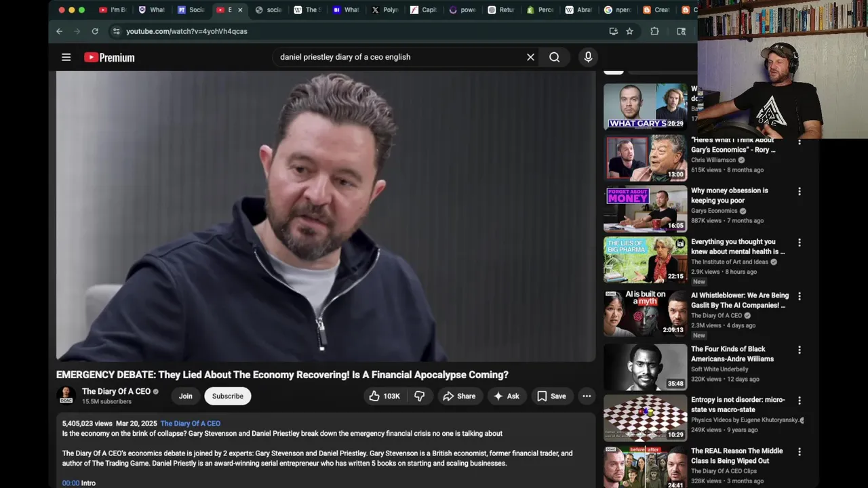
Task: Open options menu for REAL Reason Middle Class video
Action: click(800, 451)
